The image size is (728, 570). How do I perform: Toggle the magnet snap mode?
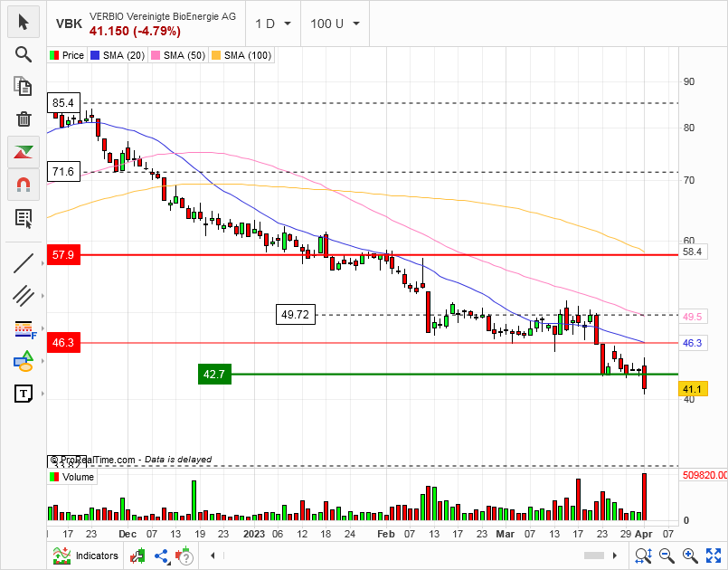click(24, 185)
